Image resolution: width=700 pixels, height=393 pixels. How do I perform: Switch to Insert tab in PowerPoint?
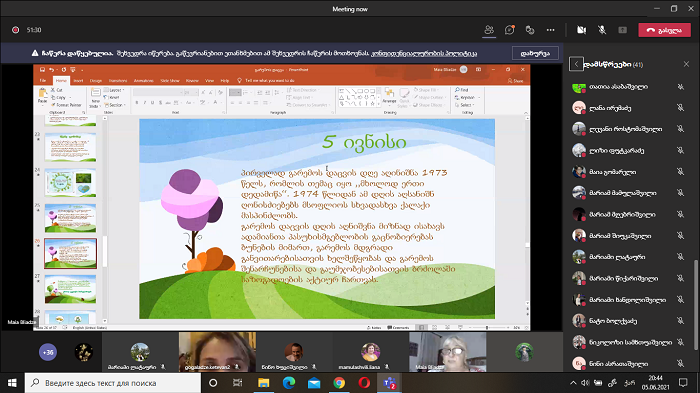tap(78, 81)
